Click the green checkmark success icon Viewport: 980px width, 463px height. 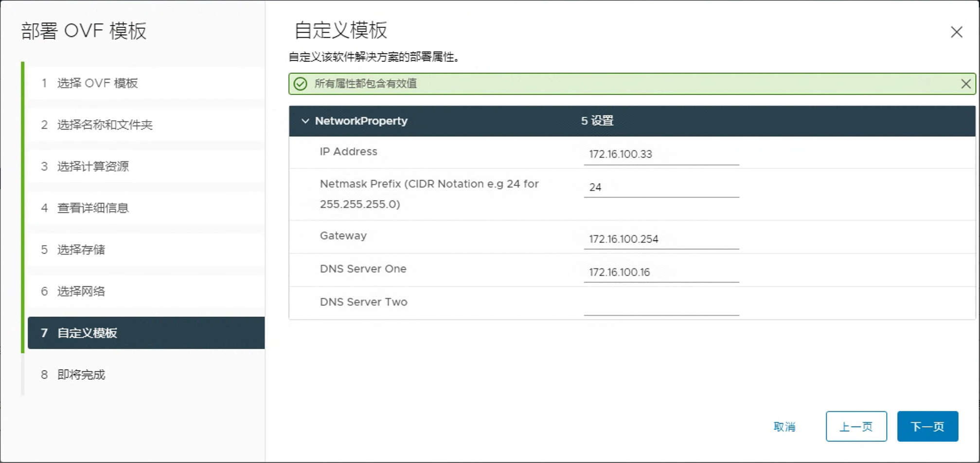click(x=301, y=84)
